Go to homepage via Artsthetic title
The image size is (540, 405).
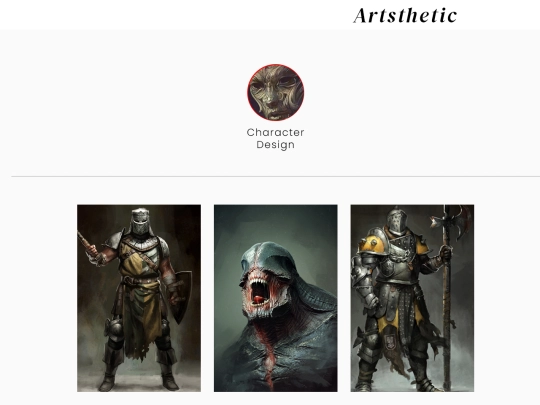[405, 15]
